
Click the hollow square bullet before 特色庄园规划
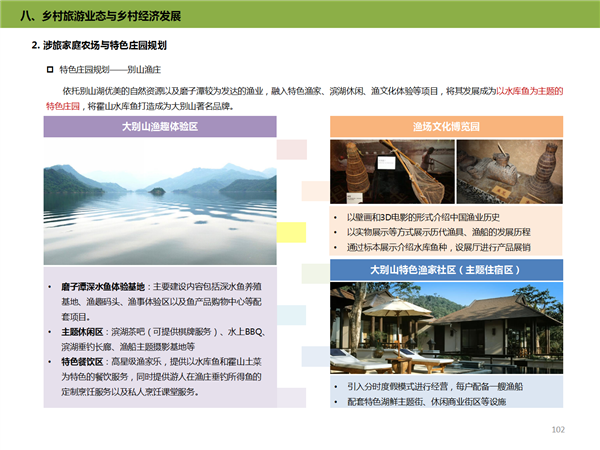coord(49,70)
